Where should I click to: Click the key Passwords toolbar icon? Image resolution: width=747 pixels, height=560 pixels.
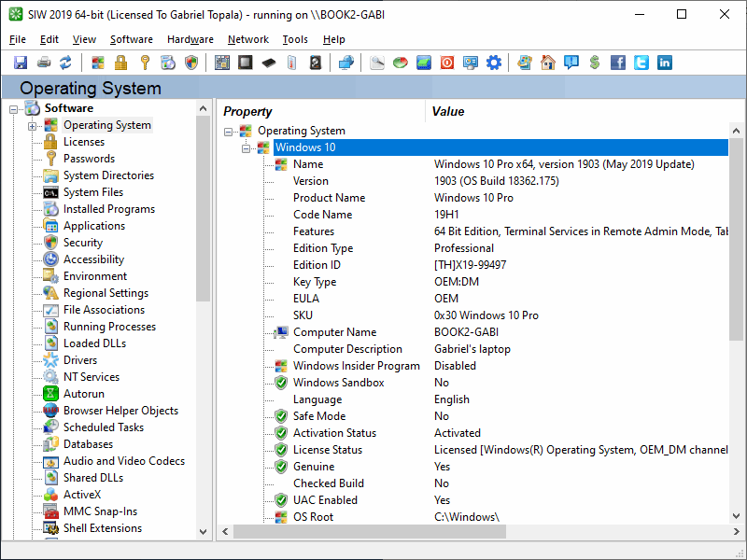point(145,63)
